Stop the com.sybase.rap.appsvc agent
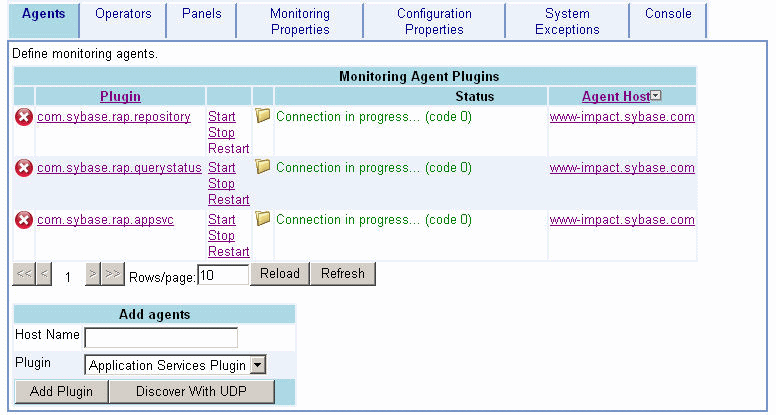This screenshot has height=415, width=776. tap(221, 235)
